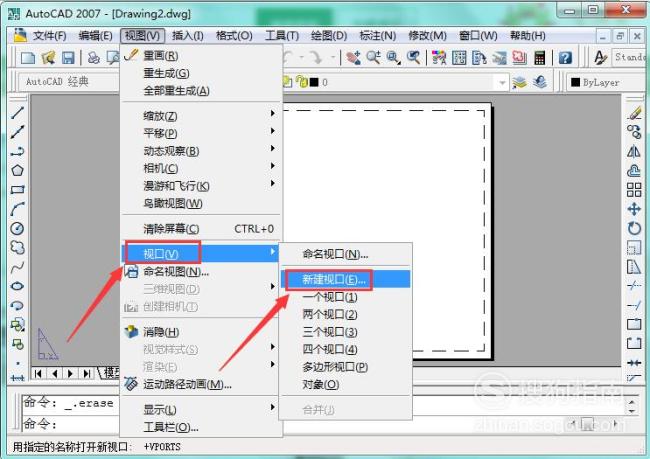Click the Offset tool
The height and width of the screenshot is (459, 650).
click(x=634, y=170)
